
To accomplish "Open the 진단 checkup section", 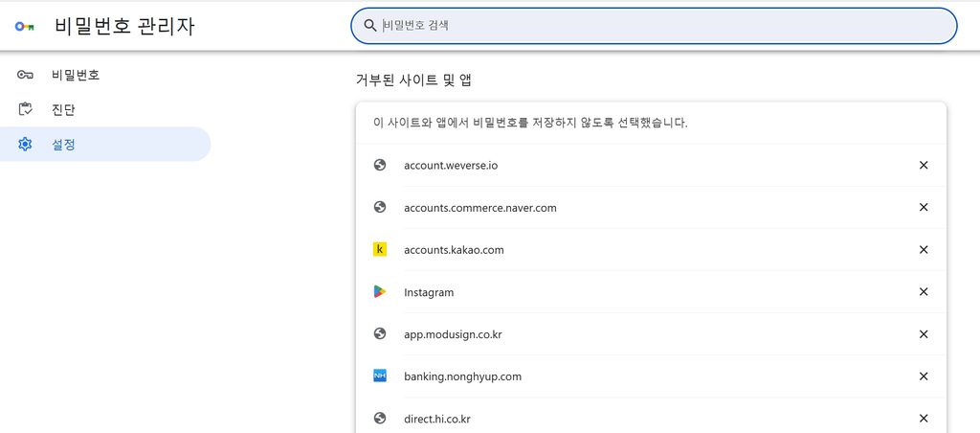I will tap(105, 109).
